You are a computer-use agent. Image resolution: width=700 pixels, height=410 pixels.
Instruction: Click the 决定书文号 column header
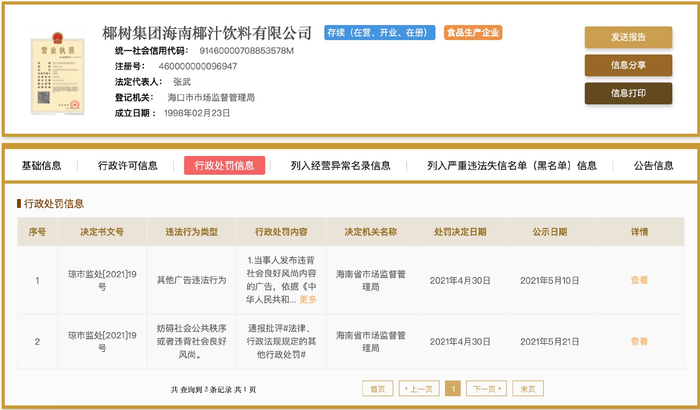coord(102,232)
